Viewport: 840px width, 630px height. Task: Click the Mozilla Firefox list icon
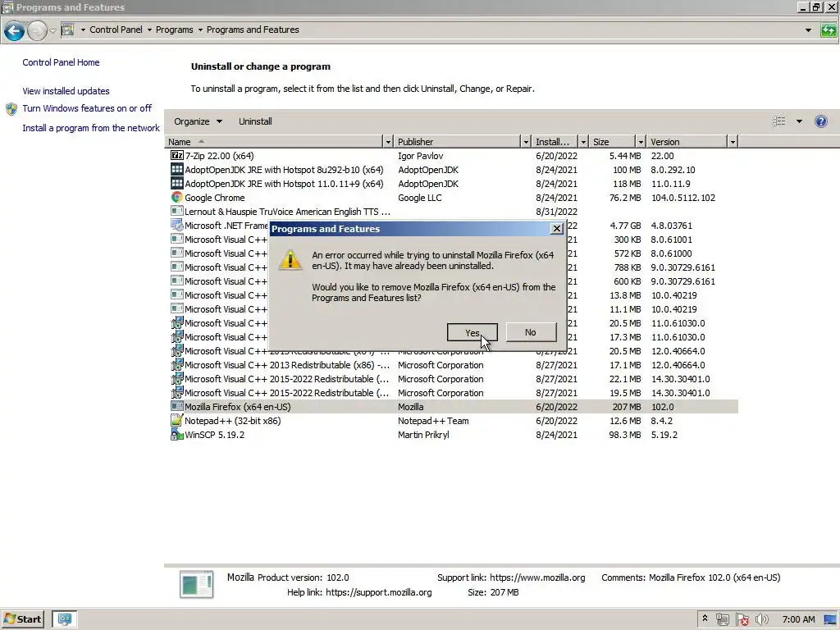[x=177, y=406]
